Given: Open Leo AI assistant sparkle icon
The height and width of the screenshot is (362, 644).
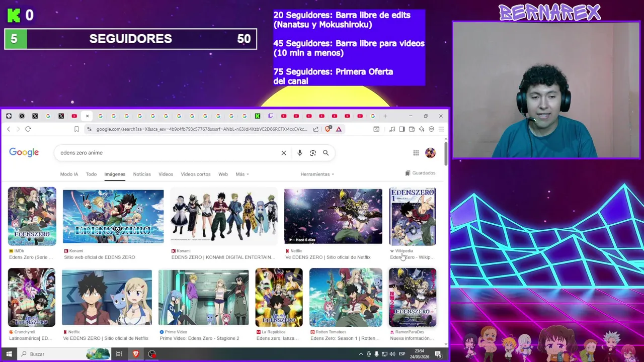Looking at the screenshot, I should [x=421, y=129].
